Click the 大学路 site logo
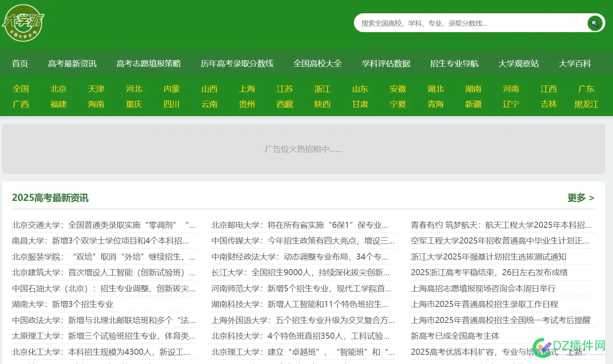 [23, 23]
